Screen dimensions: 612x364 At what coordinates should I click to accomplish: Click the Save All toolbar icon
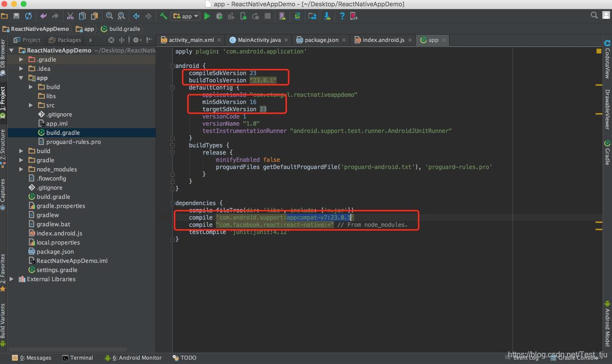16,16
